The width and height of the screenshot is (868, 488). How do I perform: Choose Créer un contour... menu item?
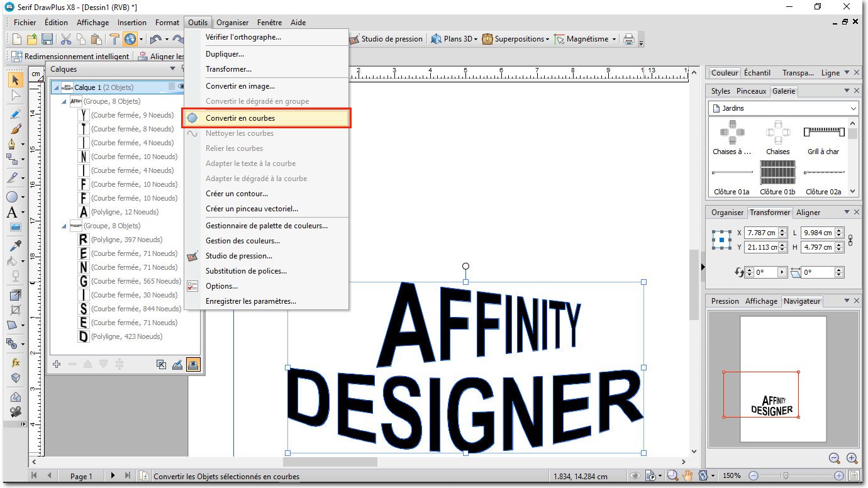pos(267,194)
